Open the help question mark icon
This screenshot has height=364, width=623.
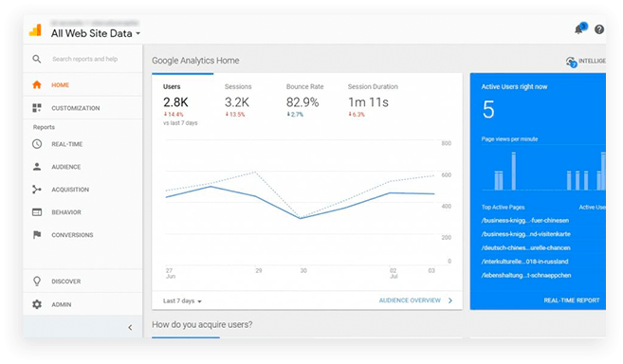point(599,29)
